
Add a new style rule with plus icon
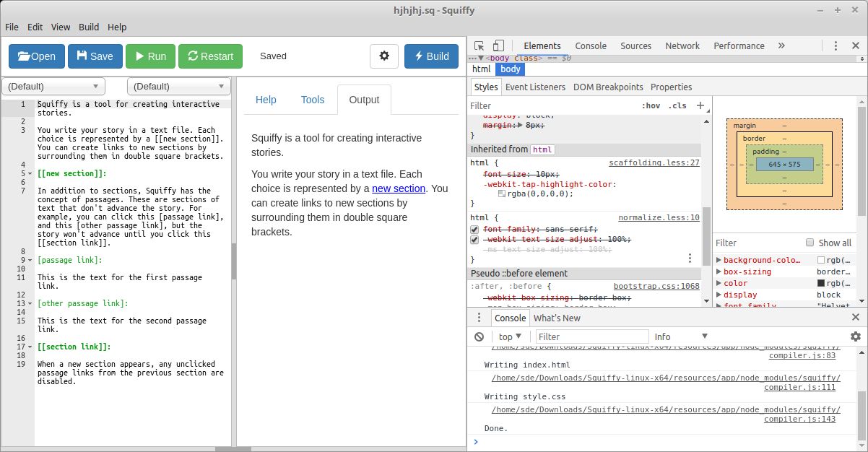[x=700, y=105]
